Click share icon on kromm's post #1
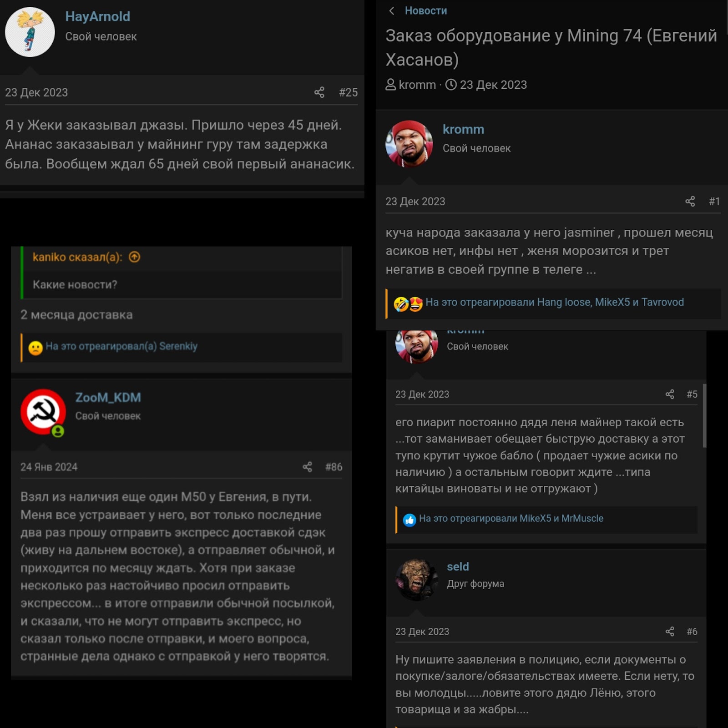This screenshot has width=728, height=728. (690, 201)
